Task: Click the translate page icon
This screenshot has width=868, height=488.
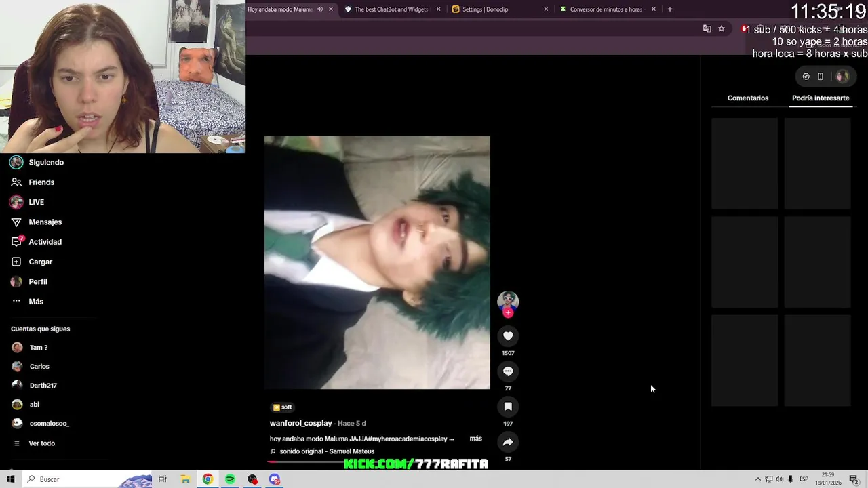Action: coord(707,28)
